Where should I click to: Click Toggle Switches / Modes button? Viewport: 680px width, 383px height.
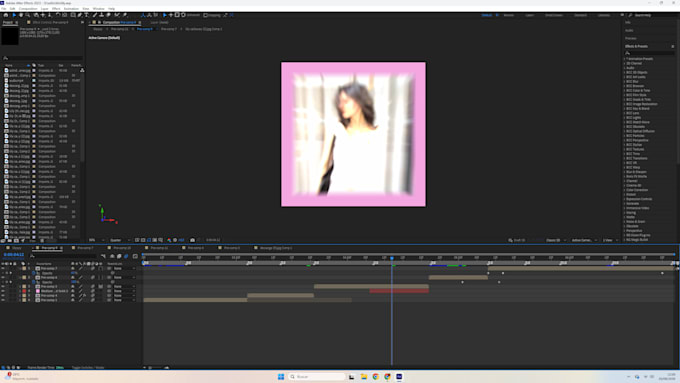coord(88,367)
